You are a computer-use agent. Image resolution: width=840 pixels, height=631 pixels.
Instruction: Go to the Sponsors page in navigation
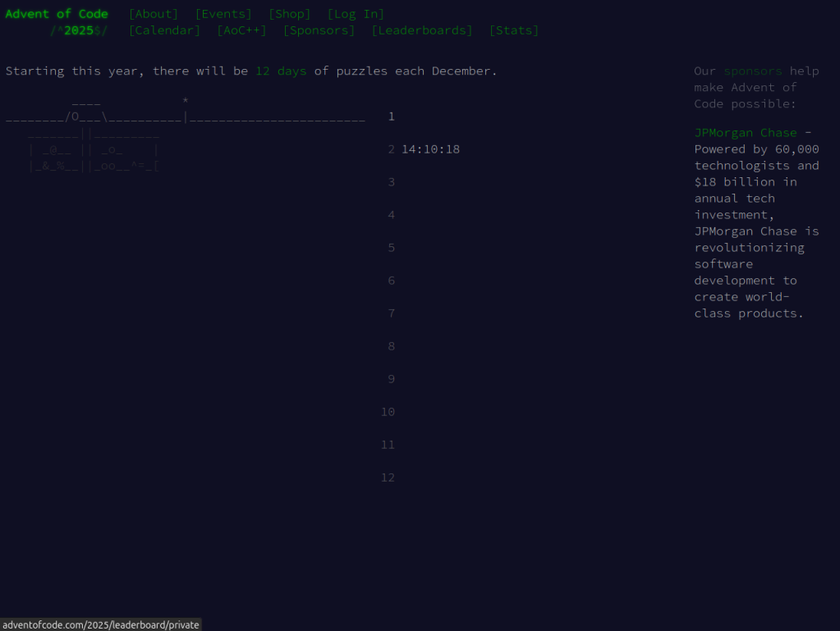point(319,30)
